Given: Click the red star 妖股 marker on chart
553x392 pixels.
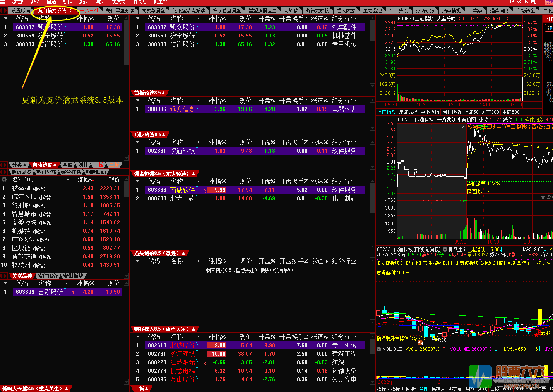Looking at the screenshot, I should click(x=536, y=334).
